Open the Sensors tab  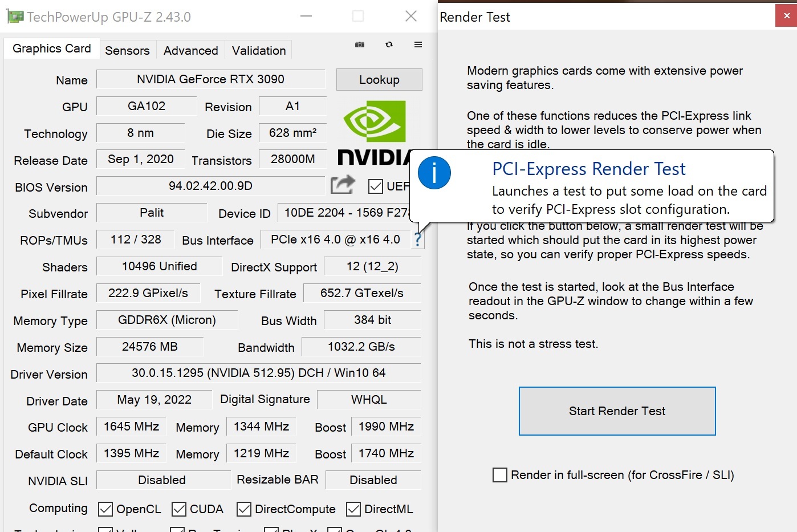click(127, 50)
